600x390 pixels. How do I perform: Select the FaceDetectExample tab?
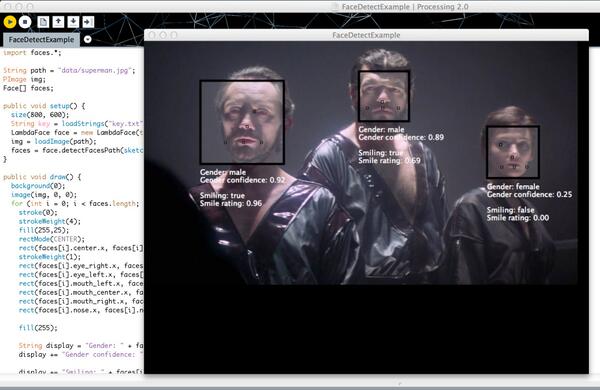click(x=41, y=39)
